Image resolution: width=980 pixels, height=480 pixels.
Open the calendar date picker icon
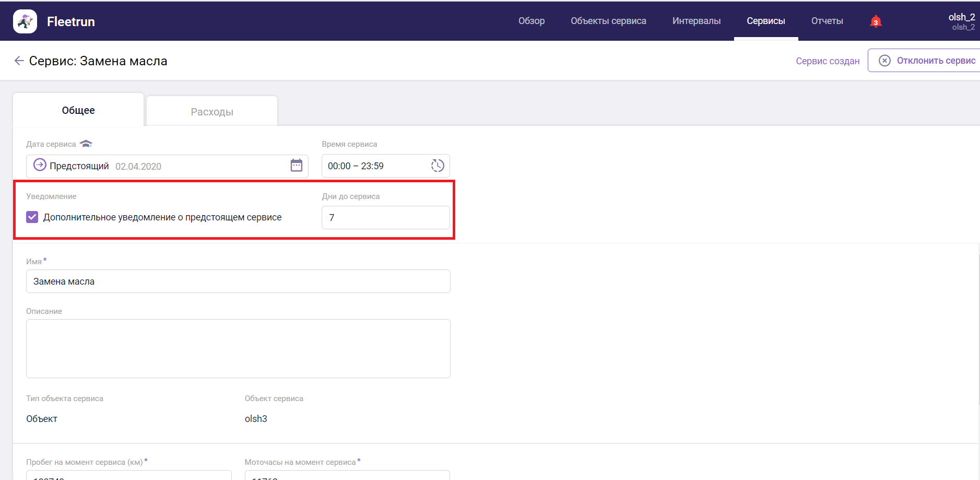296,166
